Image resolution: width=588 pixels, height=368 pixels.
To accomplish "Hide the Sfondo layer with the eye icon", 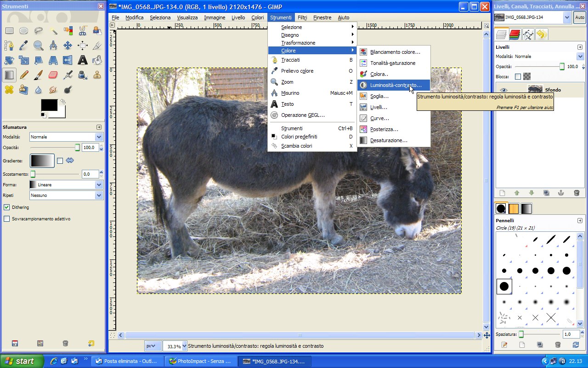I will (x=504, y=90).
